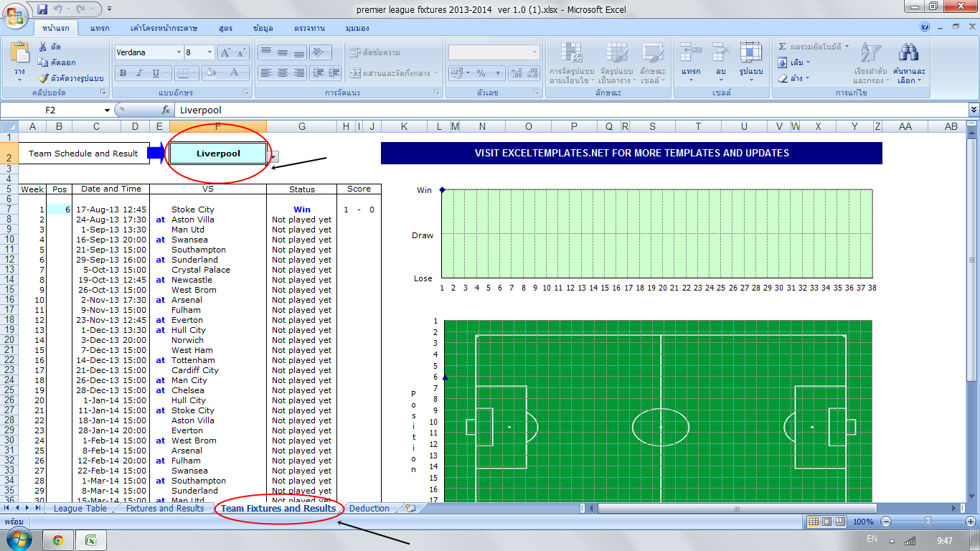The width and height of the screenshot is (980, 551).
Task: Apply percent style number format
Action: pos(481,73)
